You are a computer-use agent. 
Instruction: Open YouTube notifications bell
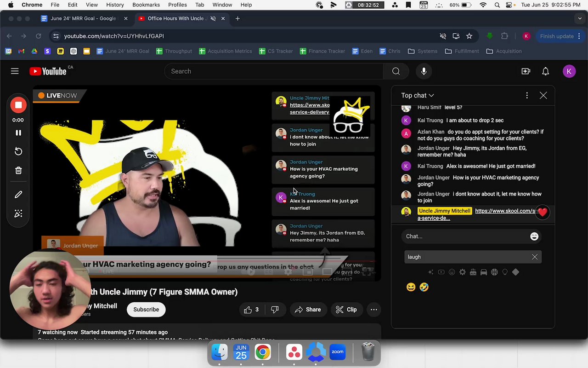point(546,71)
